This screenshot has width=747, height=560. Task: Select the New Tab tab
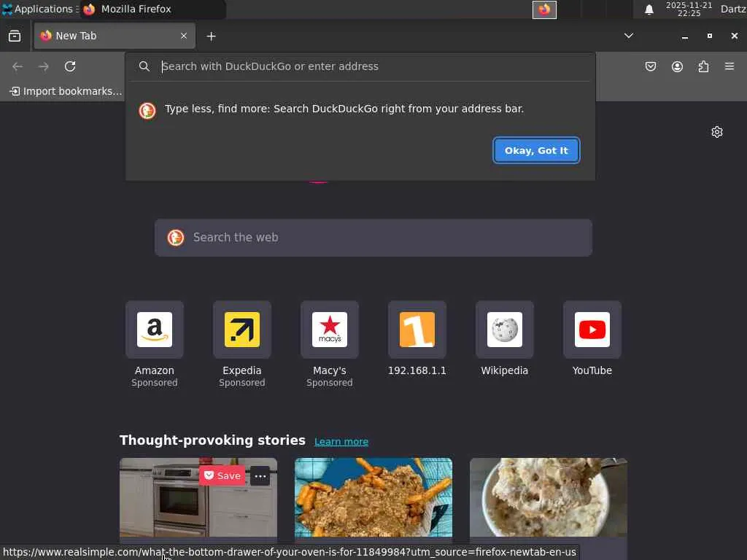tap(115, 36)
